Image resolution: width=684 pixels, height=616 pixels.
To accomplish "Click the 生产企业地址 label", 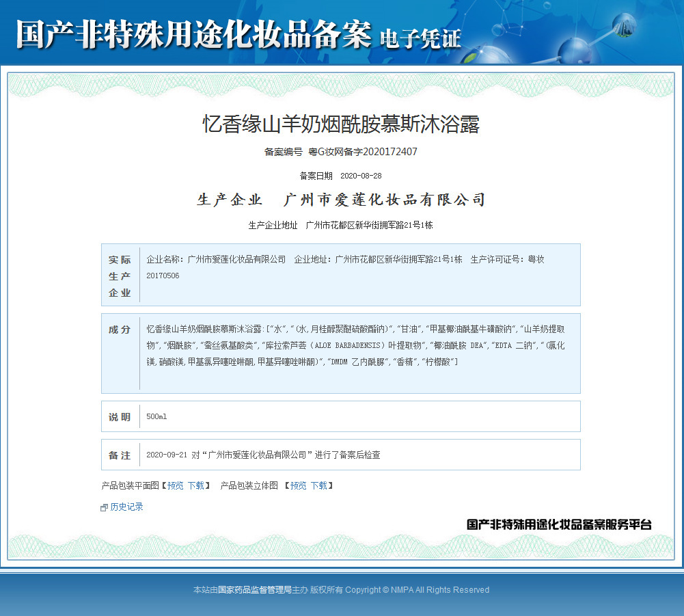I will click(273, 225).
